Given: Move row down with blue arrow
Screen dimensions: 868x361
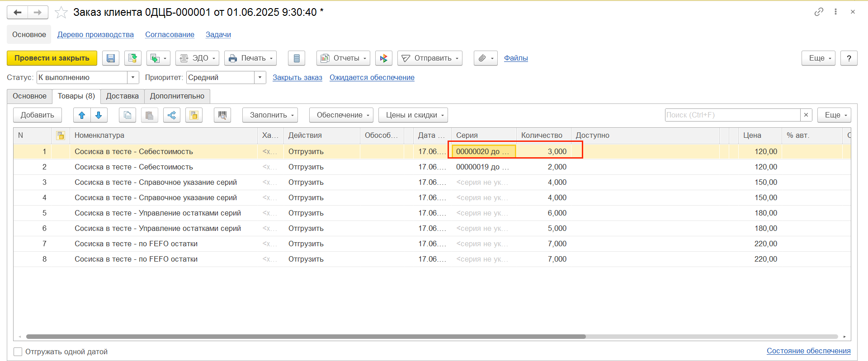Looking at the screenshot, I should [x=99, y=115].
